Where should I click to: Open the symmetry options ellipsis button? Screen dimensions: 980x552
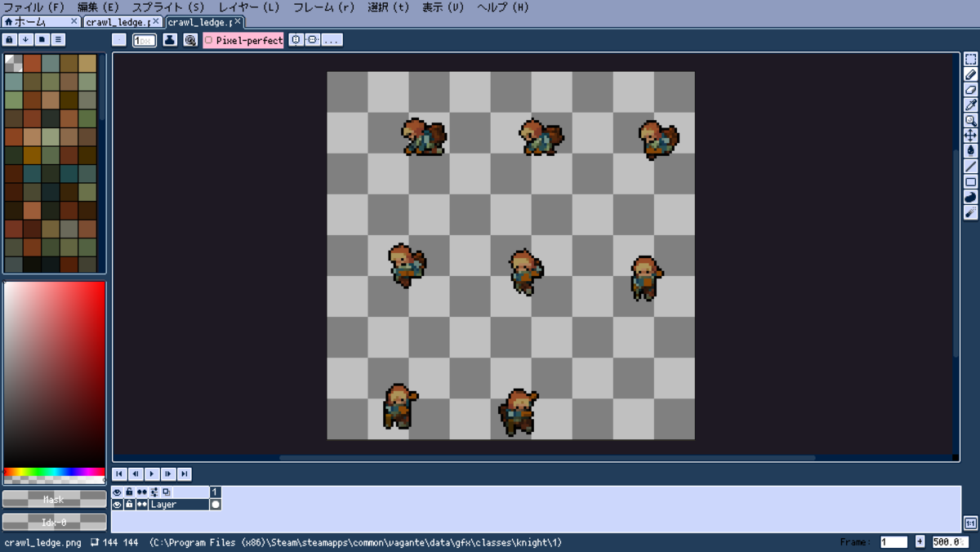coord(332,40)
